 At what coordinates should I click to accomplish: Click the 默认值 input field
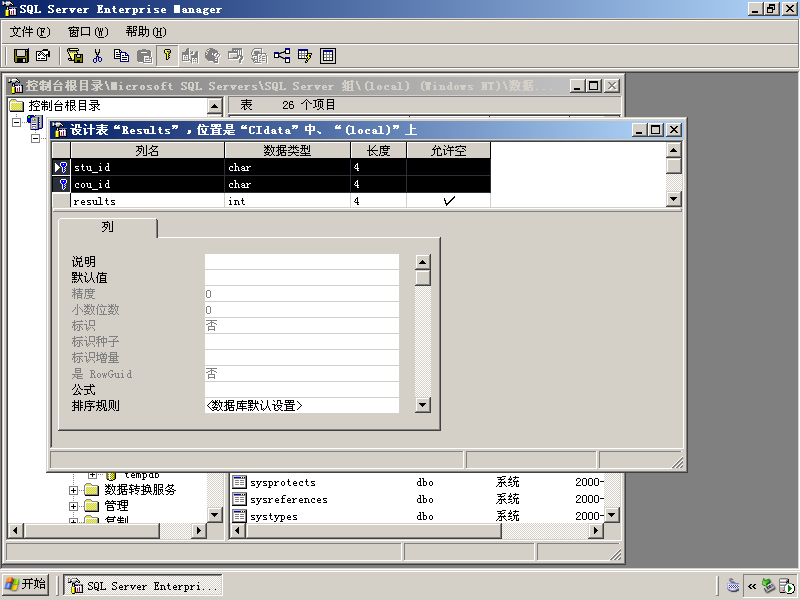click(x=302, y=278)
